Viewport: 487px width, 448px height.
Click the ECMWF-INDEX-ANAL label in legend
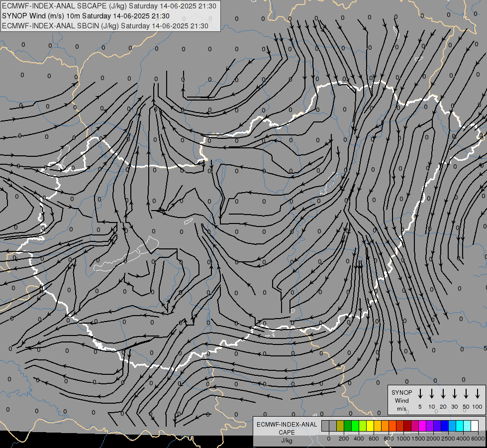tap(287, 425)
